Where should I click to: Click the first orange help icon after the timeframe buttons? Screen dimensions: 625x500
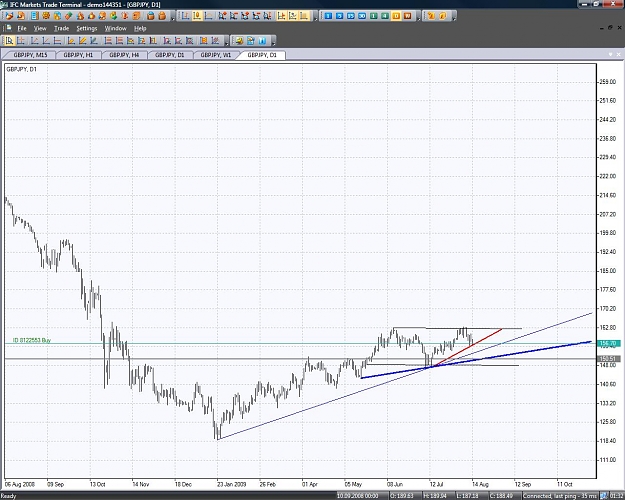click(x=431, y=16)
